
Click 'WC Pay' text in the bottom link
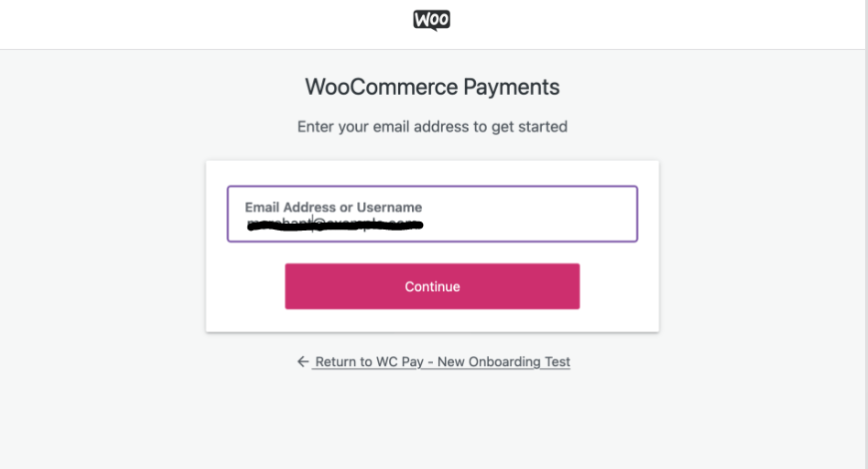point(400,362)
